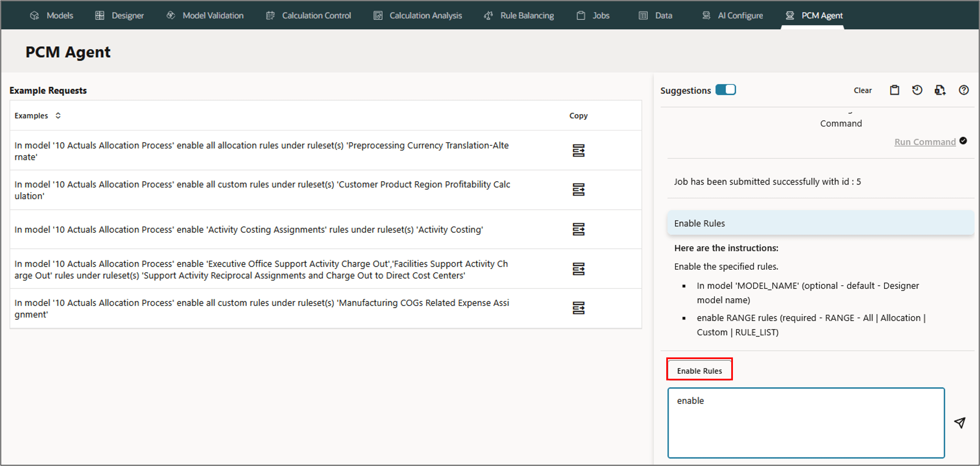Click the Run Command link

tap(924, 142)
